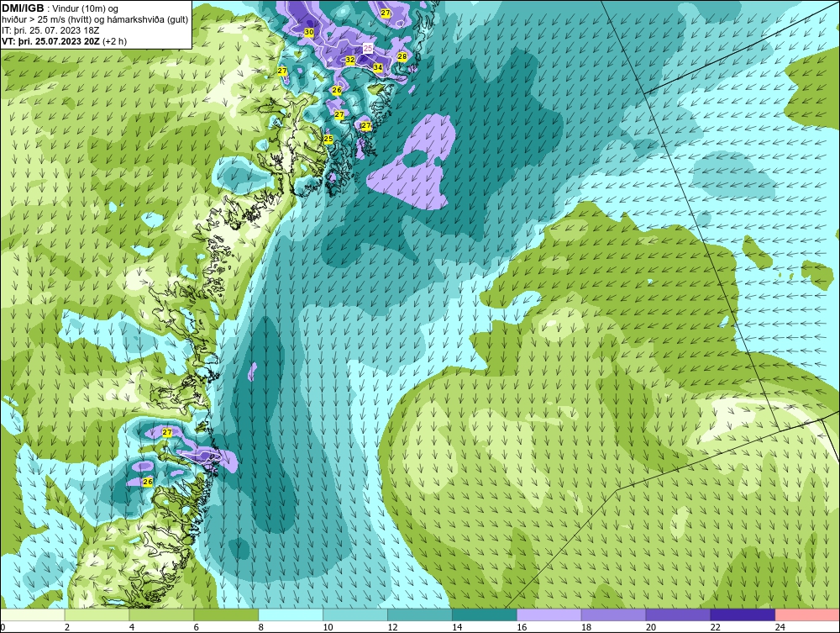Select the pale 0–2 m/s legend swatch
This screenshot has height=633, width=840.
point(33,615)
